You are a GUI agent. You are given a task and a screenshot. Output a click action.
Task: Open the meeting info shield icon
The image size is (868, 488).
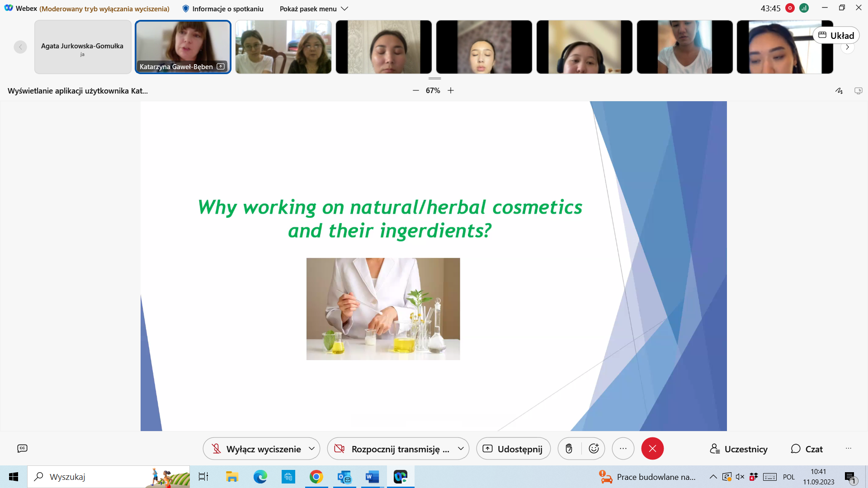pyautogui.click(x=185, y=9)
